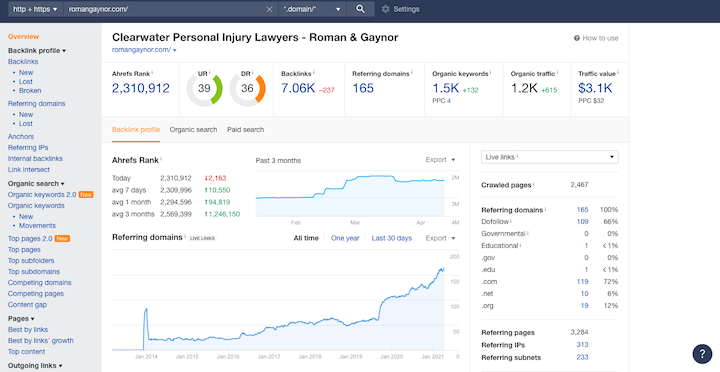Select the All time range option

point(306,238)
